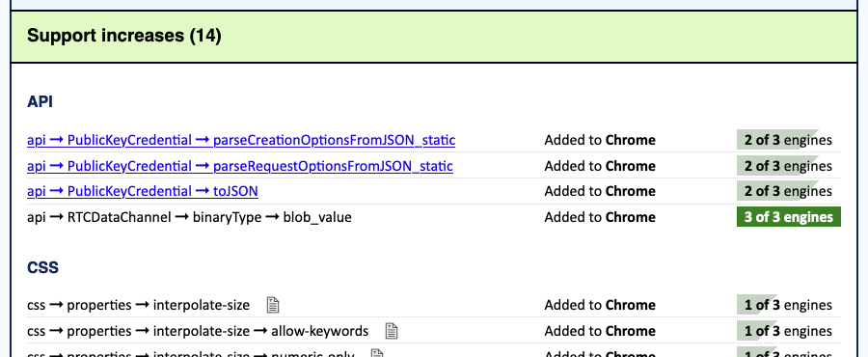868x357 pixels.
Task: Open PublicKeyCredential toJSON link
Action: tap(143, 191)
